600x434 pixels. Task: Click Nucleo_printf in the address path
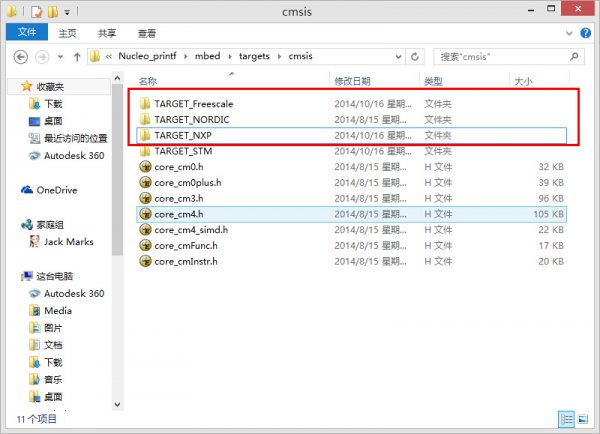pos(147,56)
